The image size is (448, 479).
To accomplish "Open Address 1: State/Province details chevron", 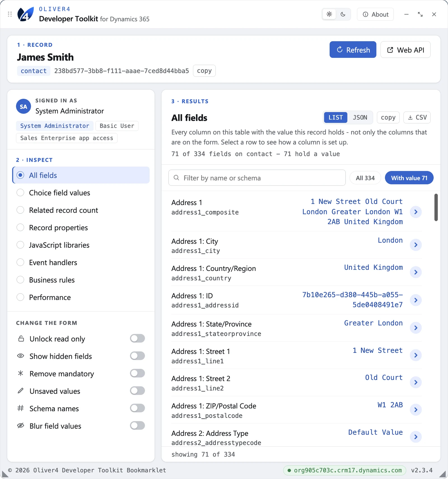I will (x=416, y=328).
